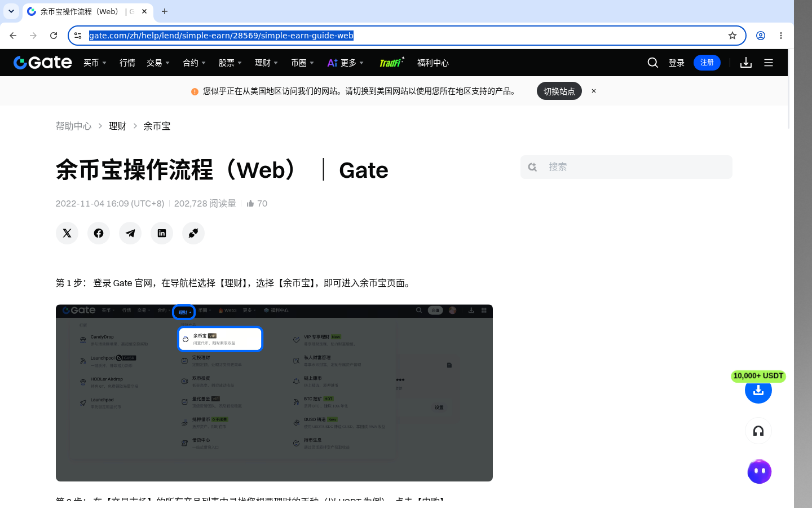Viewport: 812px width, 508px height.
Task: Open browser profile icon
Action: pos(761,36)
